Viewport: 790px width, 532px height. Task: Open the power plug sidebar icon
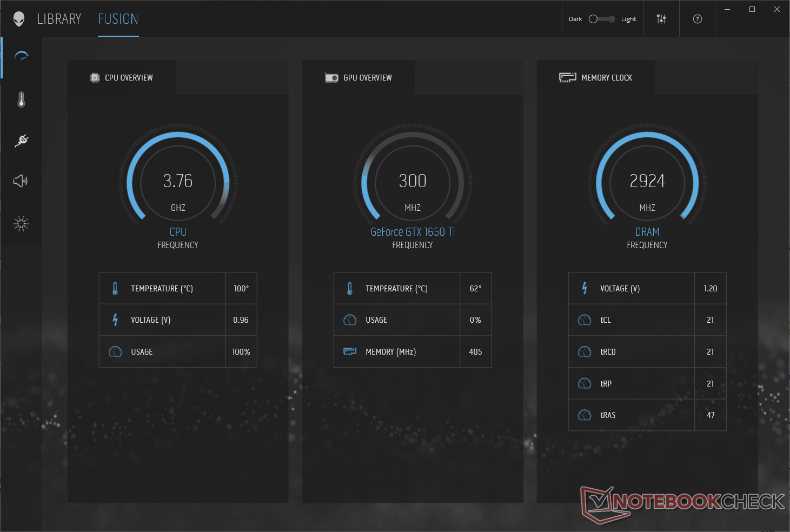pyautogui.click(x=21, y=141)
